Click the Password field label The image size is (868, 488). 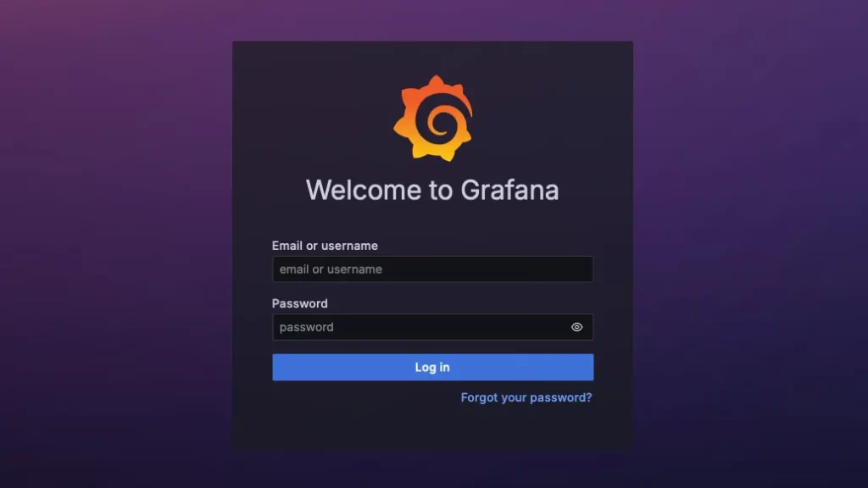pos(299,303)
